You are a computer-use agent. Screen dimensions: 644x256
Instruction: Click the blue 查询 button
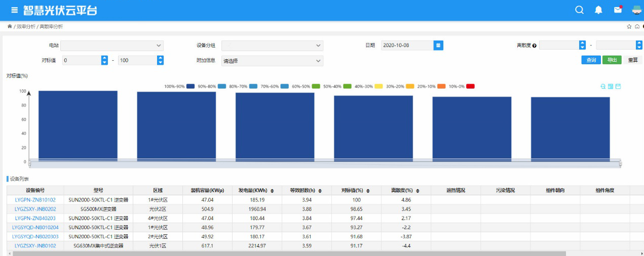click(591, 60)
